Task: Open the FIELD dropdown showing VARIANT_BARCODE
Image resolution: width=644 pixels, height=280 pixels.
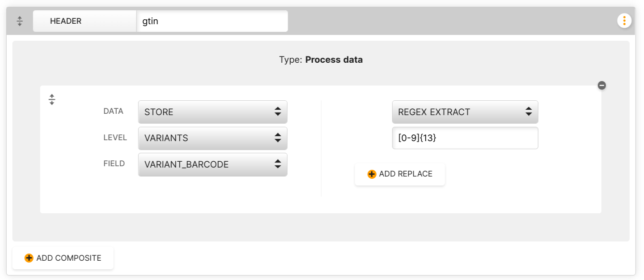Action: (213, 165)
